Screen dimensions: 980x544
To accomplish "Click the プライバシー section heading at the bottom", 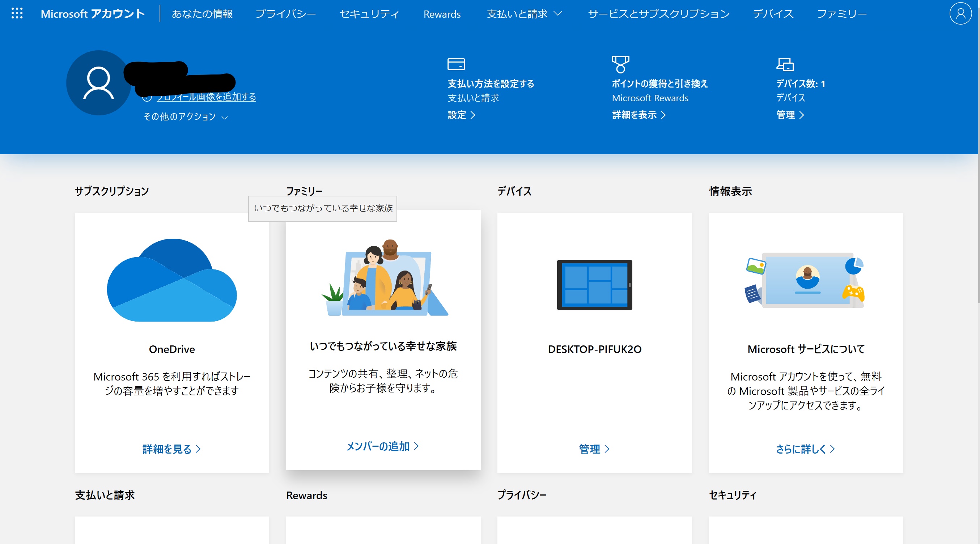I will point(522,495).
